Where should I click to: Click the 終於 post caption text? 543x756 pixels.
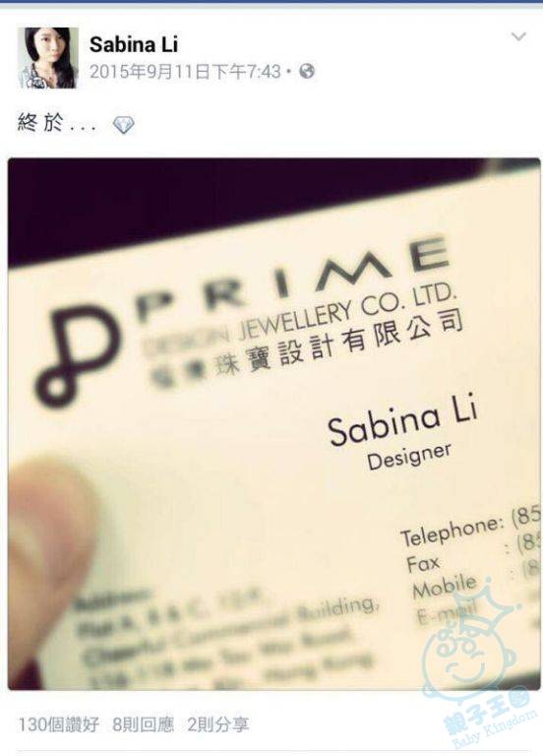coord(40,123)
